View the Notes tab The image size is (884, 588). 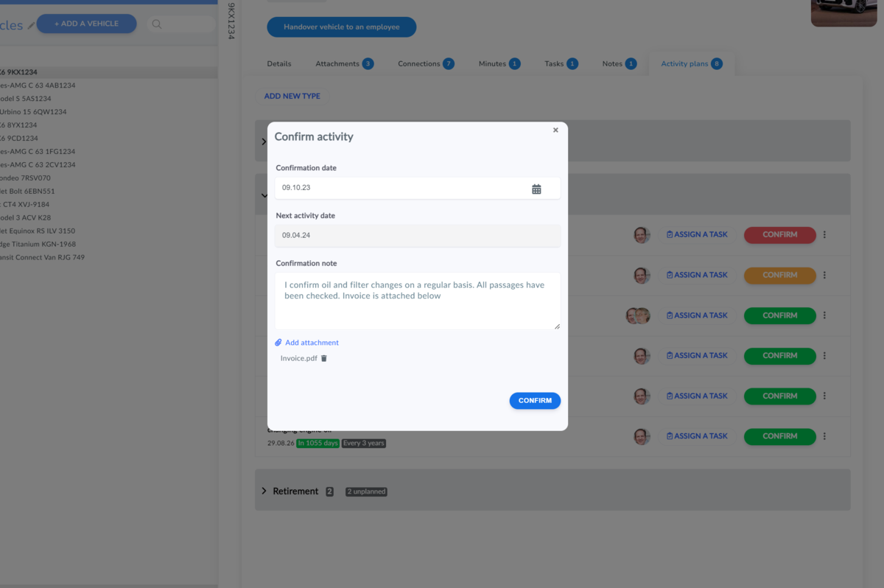tap(619, 64)
